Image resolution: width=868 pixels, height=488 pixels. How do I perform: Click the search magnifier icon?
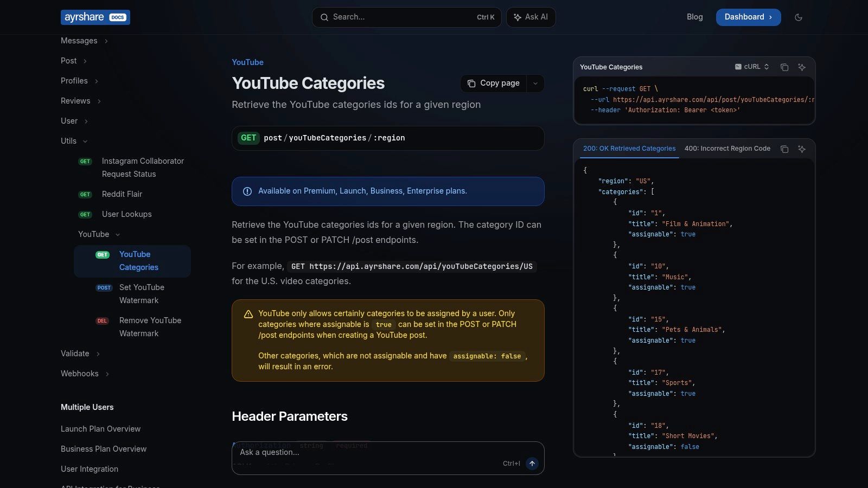[324, 17]
